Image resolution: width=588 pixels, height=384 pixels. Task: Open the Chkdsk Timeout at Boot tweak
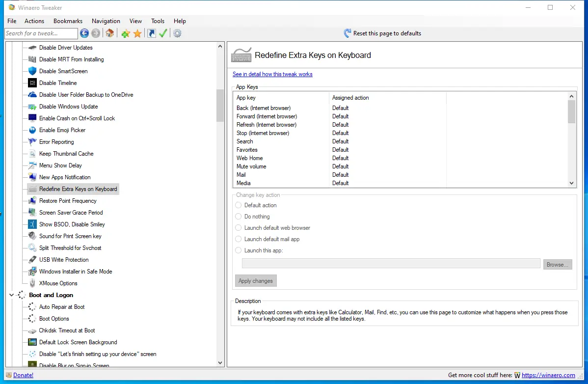coord(67,330)
